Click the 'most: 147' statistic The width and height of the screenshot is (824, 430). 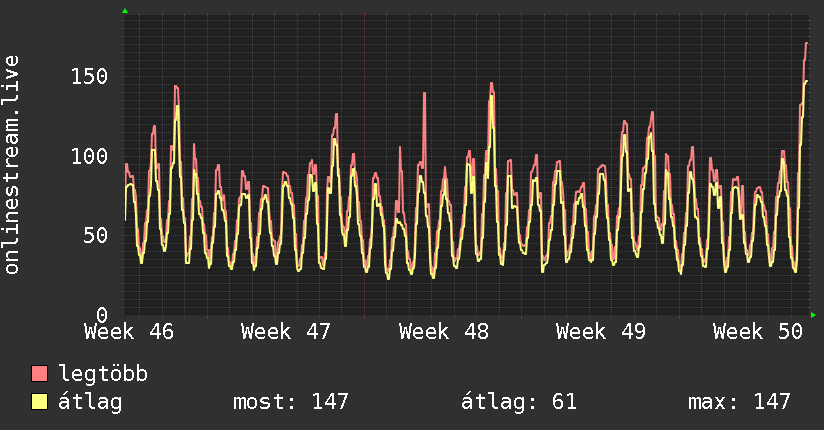click(290, 402)
